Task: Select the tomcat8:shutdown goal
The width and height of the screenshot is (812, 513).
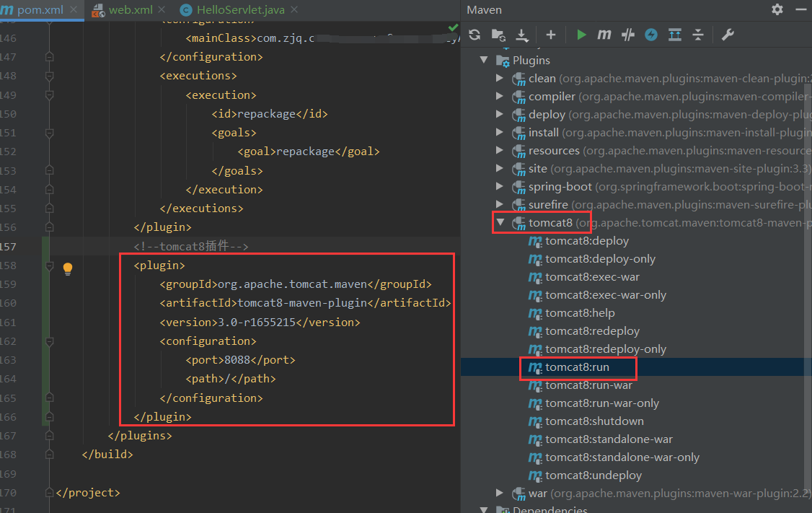Action: tap(594, 421)
